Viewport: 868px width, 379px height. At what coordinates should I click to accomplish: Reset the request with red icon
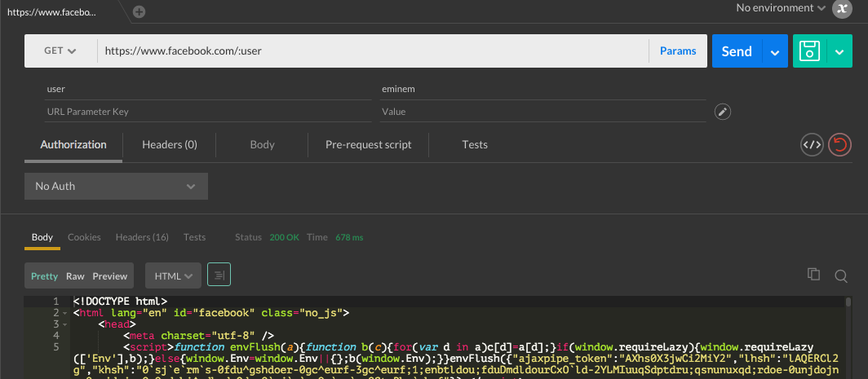(839, 145)
